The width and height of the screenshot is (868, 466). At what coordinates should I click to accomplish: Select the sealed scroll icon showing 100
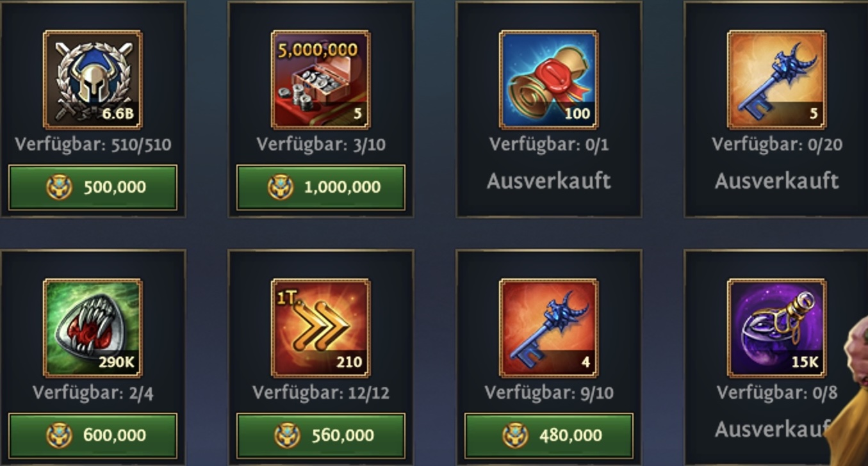pyautogui.click(x=549, y=80)
